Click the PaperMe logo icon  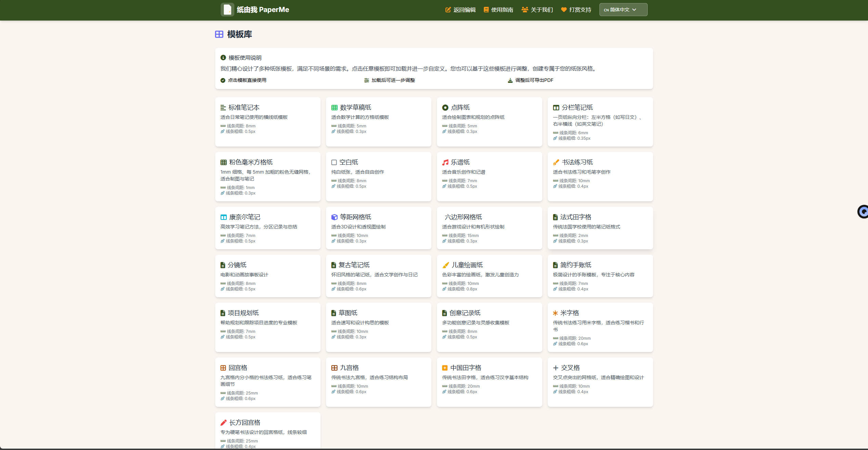227,10
